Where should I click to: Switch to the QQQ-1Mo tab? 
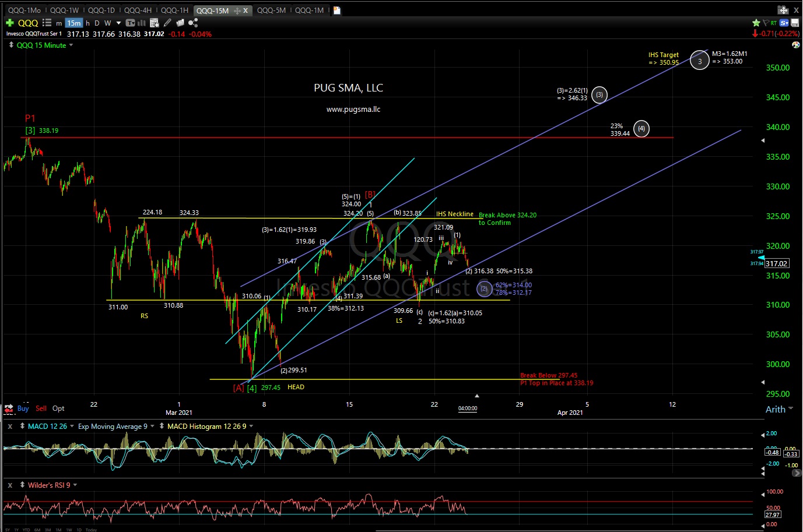[x=24, y=10]
